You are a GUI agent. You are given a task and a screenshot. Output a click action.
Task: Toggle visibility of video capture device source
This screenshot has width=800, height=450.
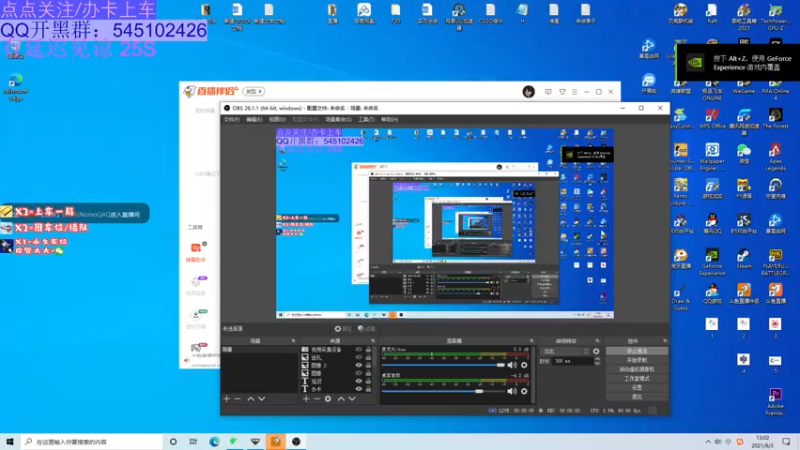[x=359, y=350]
